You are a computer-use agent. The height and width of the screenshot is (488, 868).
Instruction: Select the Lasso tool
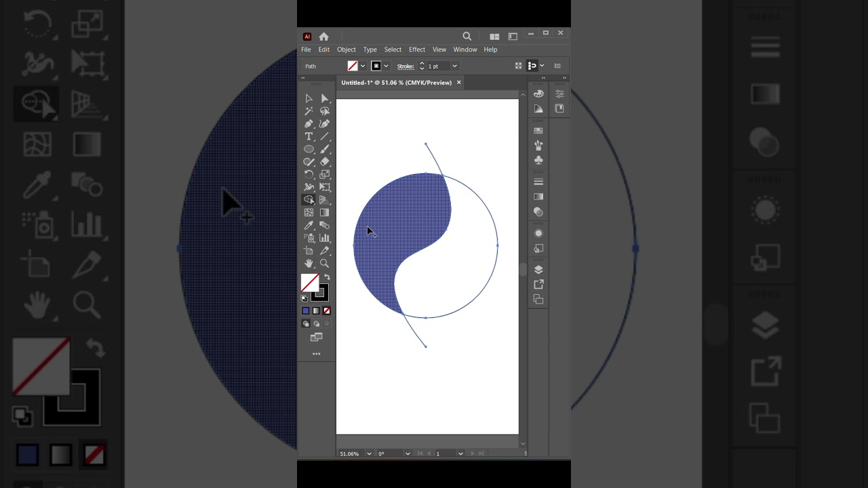tap(325, 111)
